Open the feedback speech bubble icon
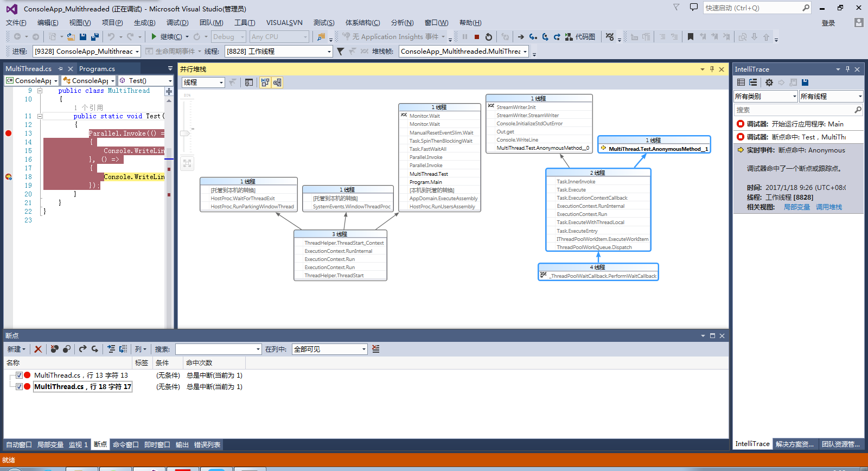This screenshot has height=471, width=868. coord(694,8)
